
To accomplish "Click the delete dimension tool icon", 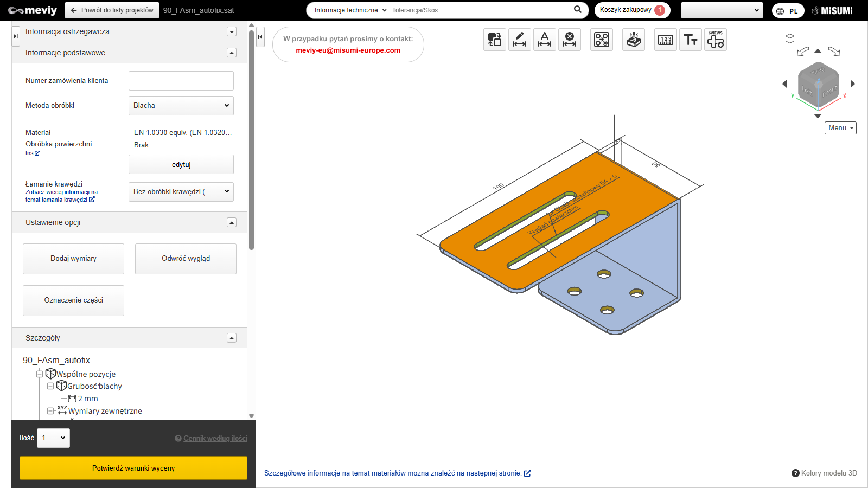I will click(569, 40).
